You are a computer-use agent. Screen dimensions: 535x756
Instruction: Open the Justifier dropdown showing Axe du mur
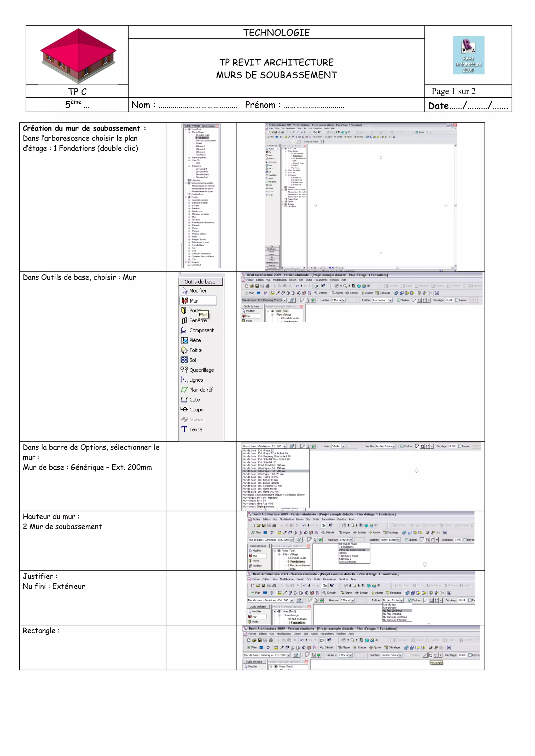tap(390, 300)
